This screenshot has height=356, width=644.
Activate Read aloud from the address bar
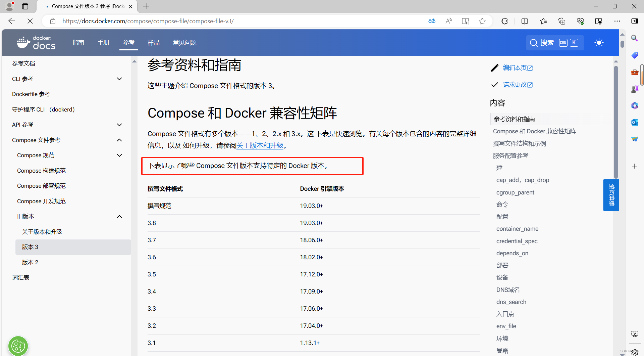[x=449, y=21]
